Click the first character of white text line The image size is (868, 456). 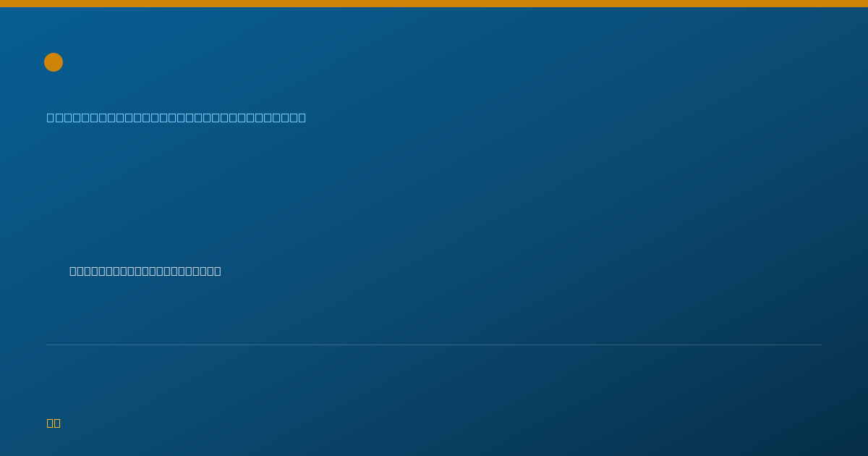click(73, 271)
